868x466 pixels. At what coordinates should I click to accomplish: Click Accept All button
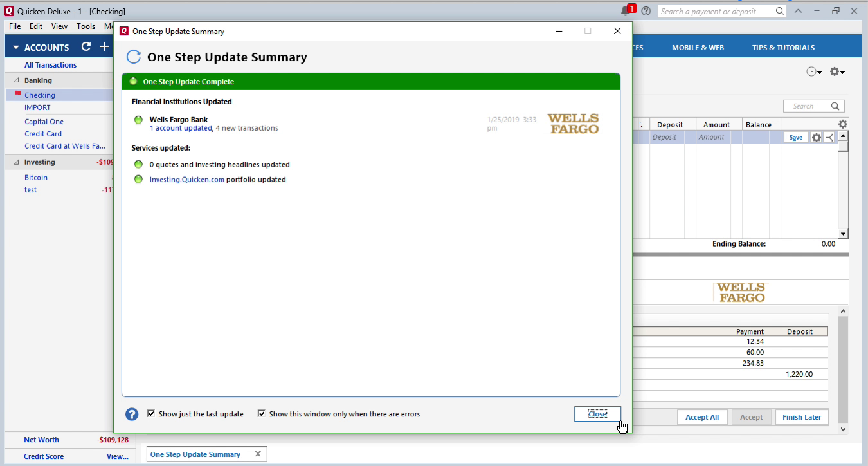[x=702, y=417]
